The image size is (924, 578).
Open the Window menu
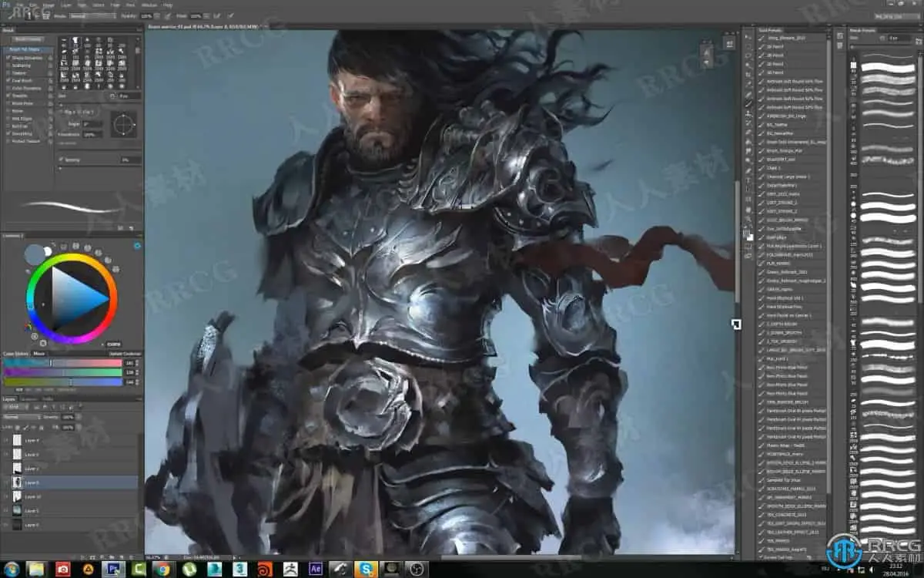[151, 5]
